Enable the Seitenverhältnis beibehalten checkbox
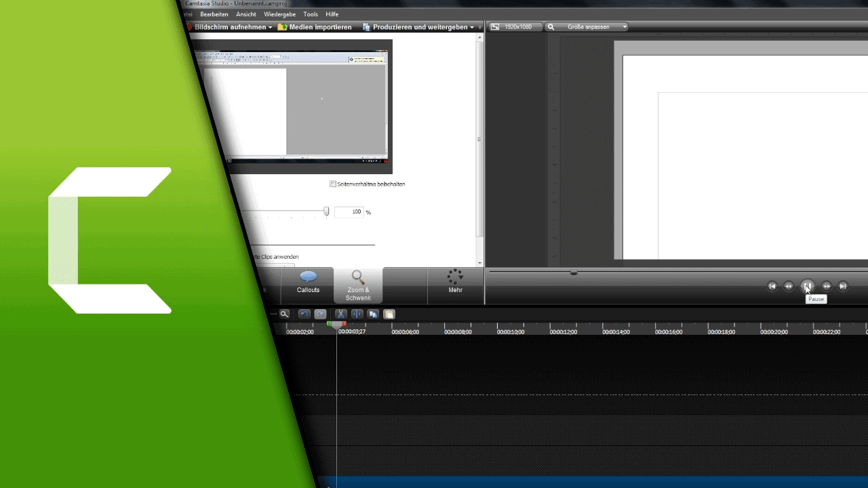Screen dimensions: 868x488 click(333, 183)
